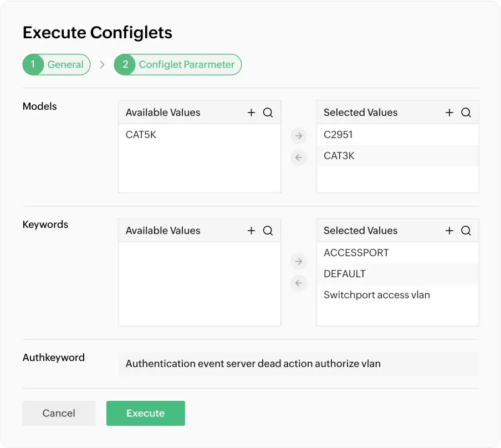Search Keywords Selected Values list
The height and width of the screenshot is (448, 501).
pyautogui.click(x=466, y=231)
